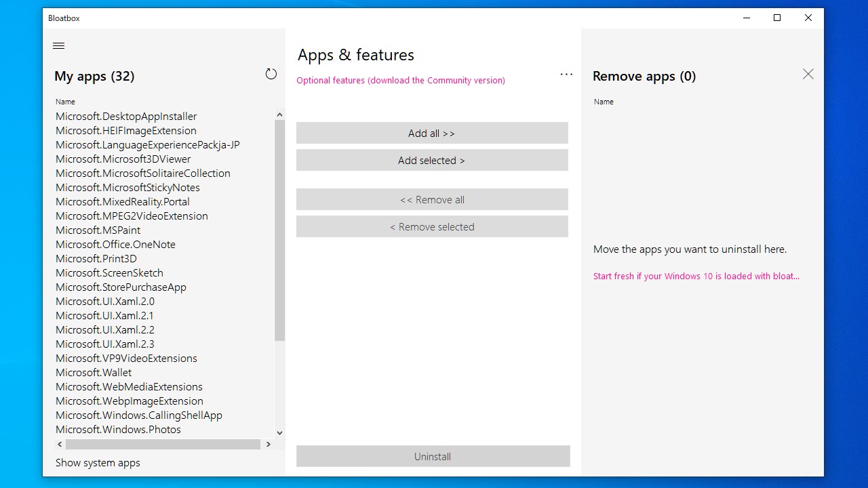Image resolution: width=868 pixels, height=488 pixels.
Task: Click the < Remove selected button
Action: (432, 226)
